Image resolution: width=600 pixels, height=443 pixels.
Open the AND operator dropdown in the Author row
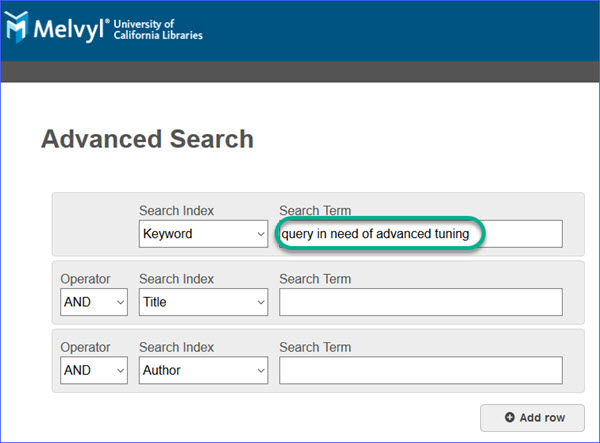tap(94, 370)
